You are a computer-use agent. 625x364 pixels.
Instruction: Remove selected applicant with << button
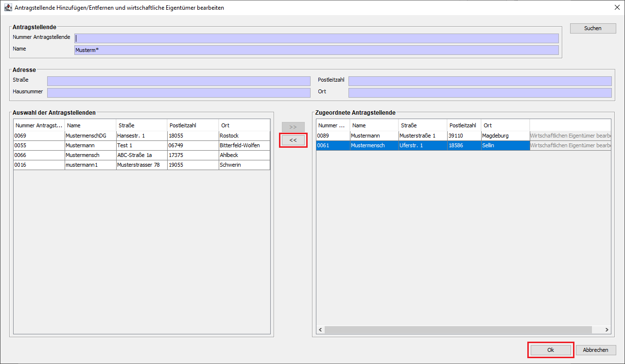[293, 140]
